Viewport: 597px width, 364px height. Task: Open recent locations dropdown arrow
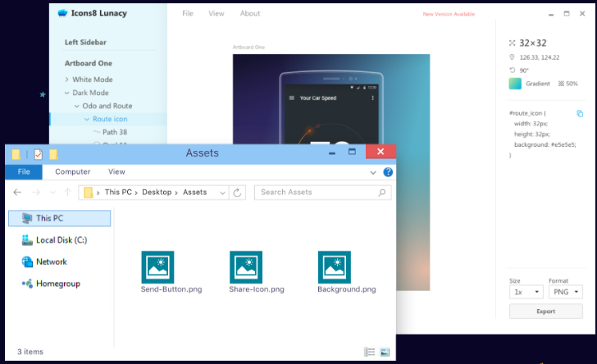[x=52, y=193]
